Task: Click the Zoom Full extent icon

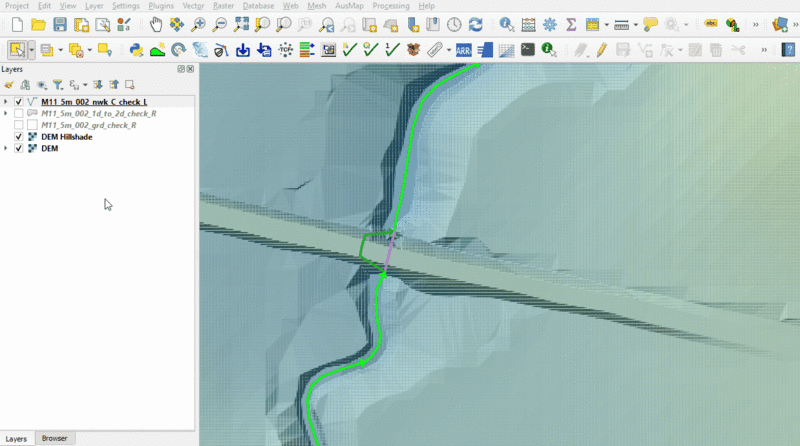Action: (242, 24)
